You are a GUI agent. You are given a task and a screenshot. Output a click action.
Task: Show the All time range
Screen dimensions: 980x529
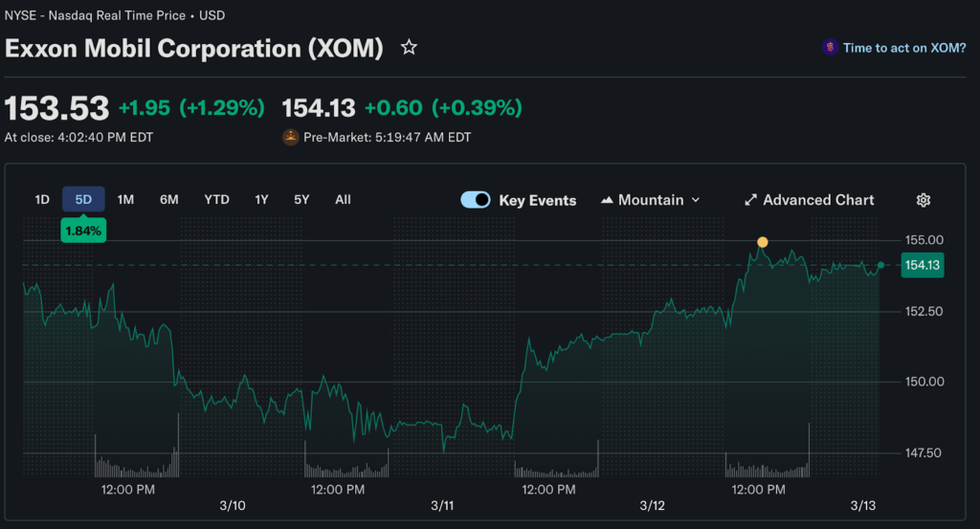coord(343,200)
